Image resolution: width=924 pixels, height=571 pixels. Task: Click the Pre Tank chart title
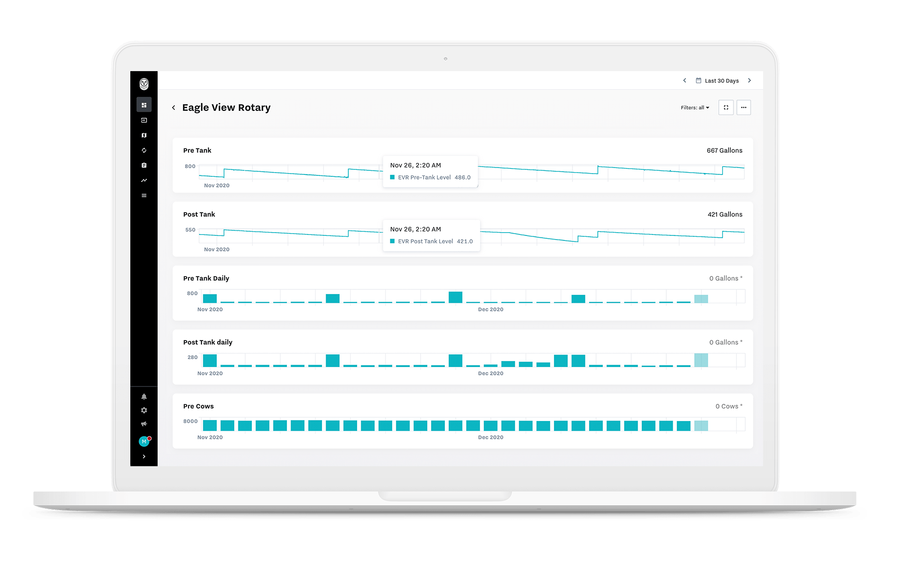click(197, 150)
